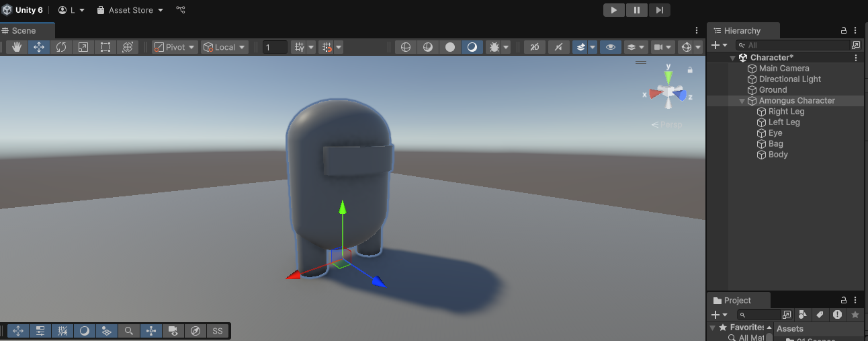The image size is (868, 341).
Task: Toggle hidden objects scene visibility eye
Action: 610,47
